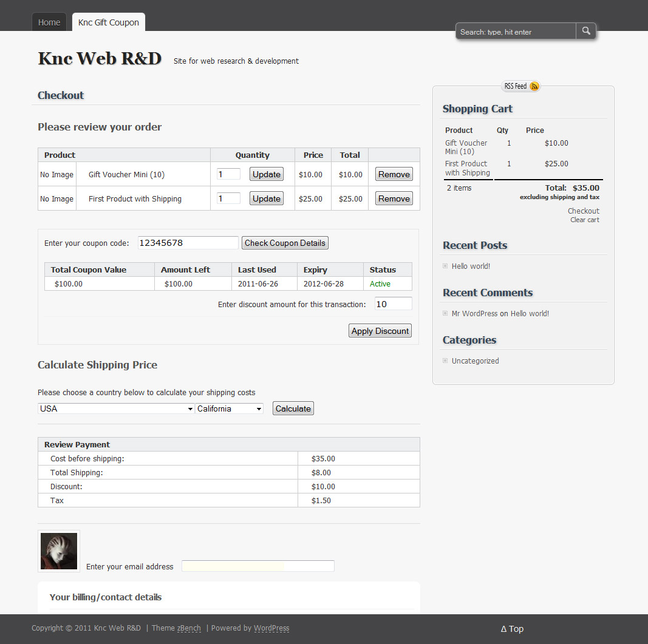Click Check Coupon Details button

click(x=285, y=243)
